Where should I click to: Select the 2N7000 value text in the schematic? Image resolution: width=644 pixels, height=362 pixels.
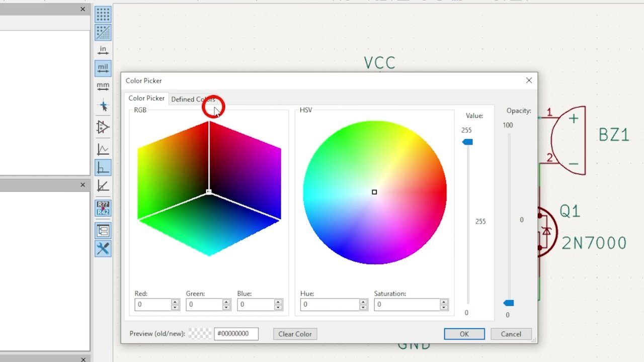pyautogui.click(x=594, y=243)
